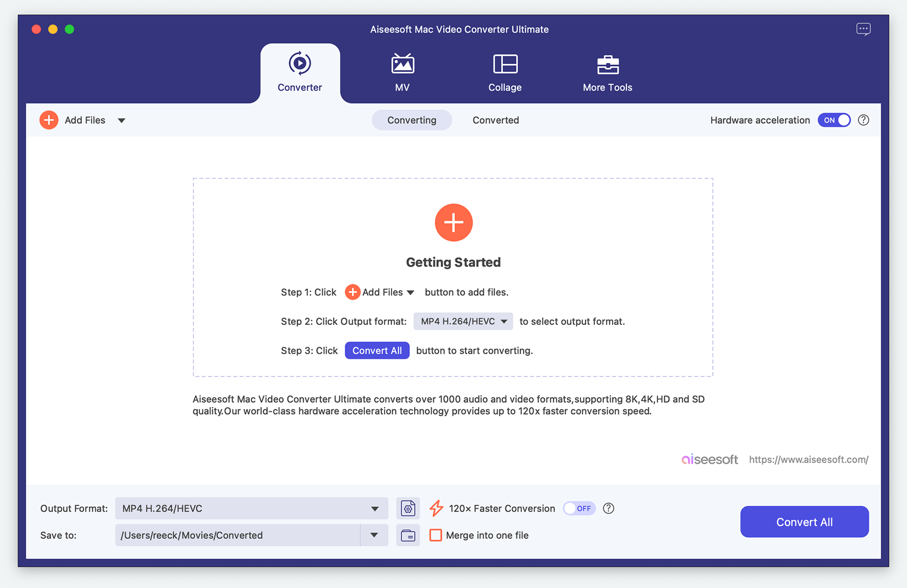Show the Converting list

click(412, 120)
